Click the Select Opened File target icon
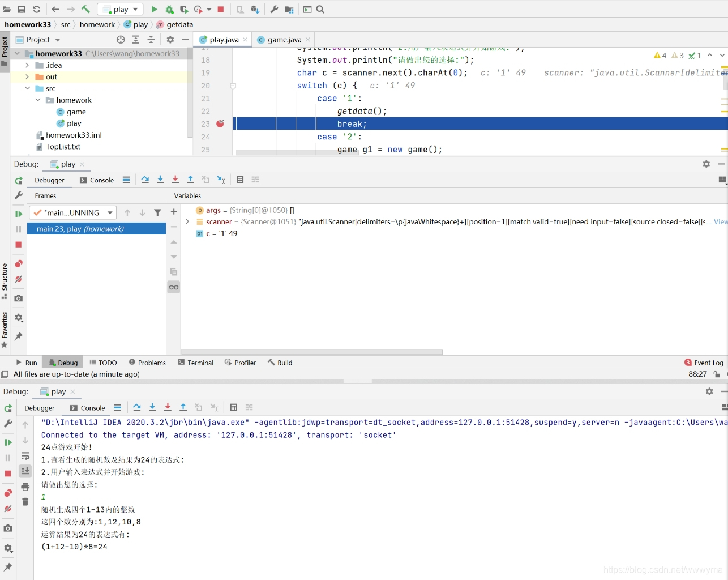The width and height of the screenshot is (728, 580). coord(121,40)
